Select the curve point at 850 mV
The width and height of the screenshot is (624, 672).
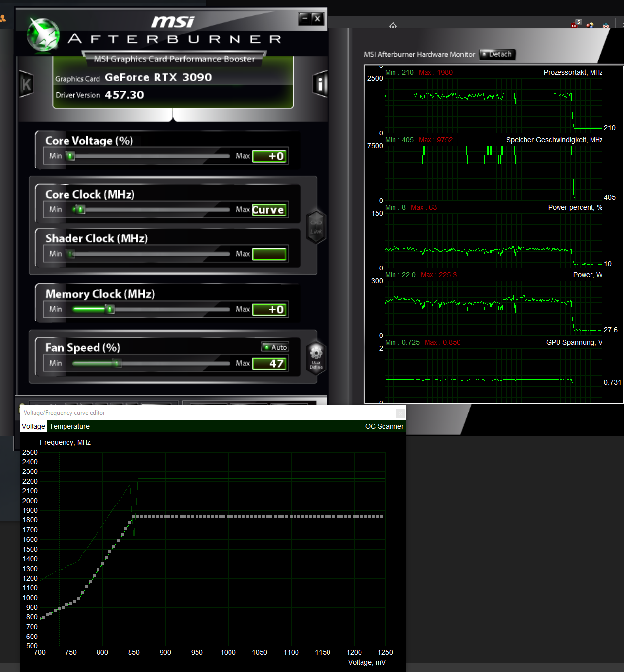coord(134,517)
